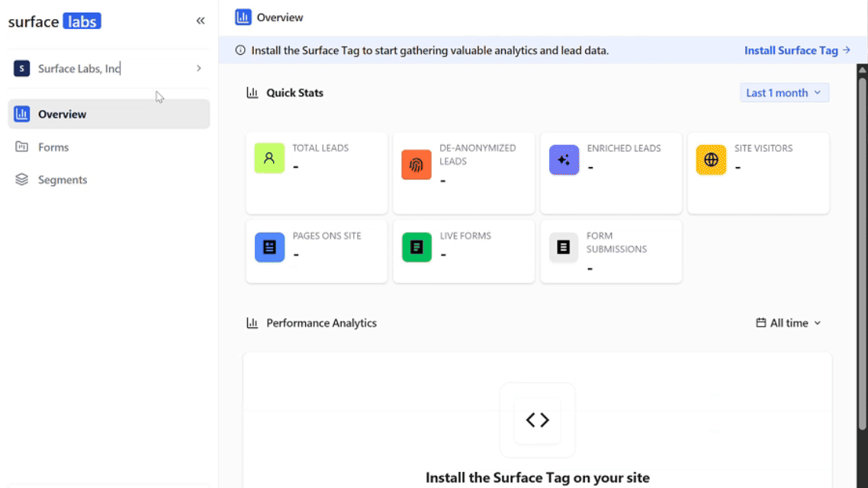Go to Segments in sidebar
Viewport: 868px width, 488px height.
pyautogui.click(x=62, y=180)
